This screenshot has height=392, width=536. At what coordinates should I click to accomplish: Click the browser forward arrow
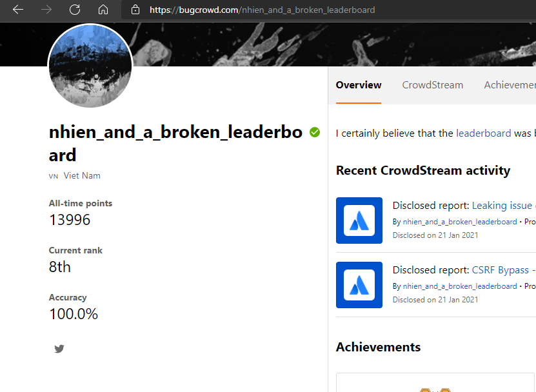point(46,10)
